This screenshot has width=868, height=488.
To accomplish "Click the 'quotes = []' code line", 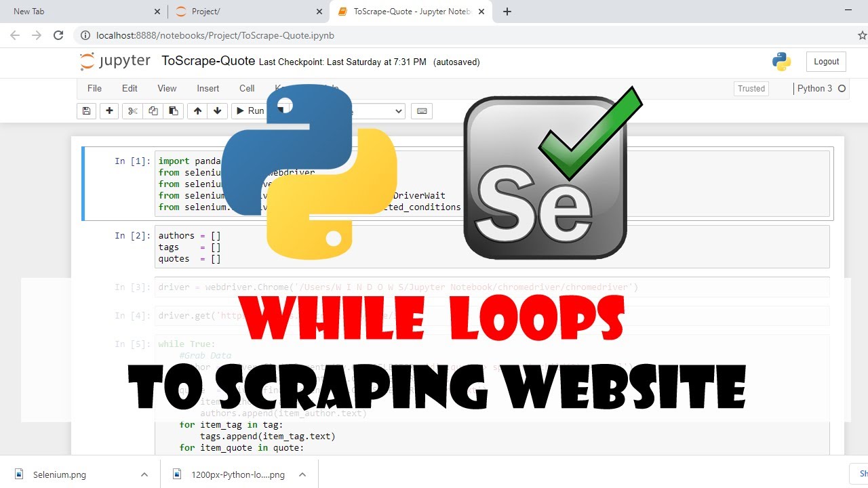I will [190, 258].
